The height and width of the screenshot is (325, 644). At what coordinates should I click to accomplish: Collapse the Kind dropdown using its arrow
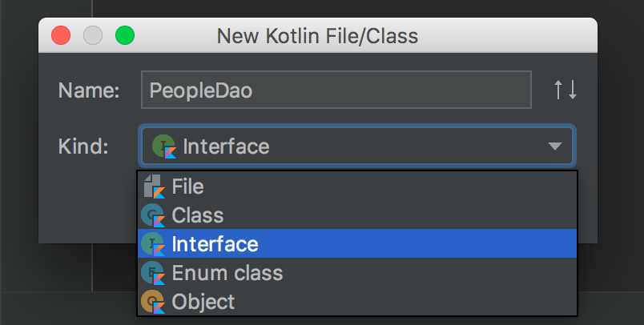555,146
